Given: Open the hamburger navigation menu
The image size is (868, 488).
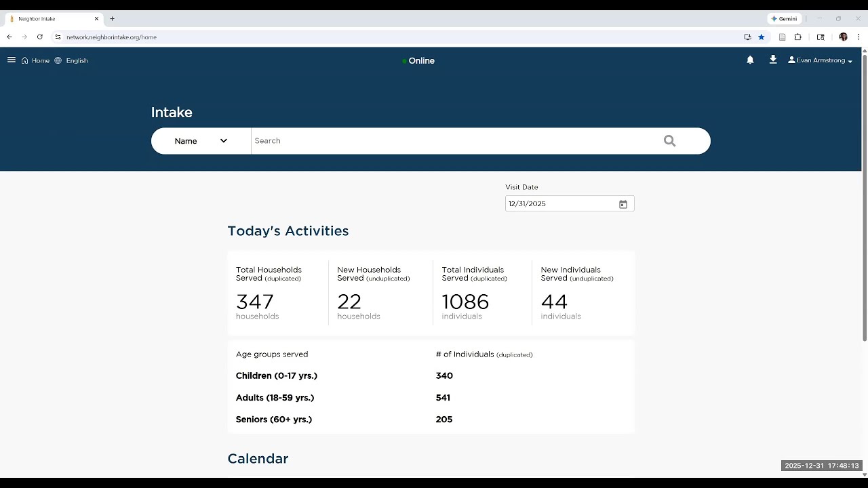Looking at the screenshot, I should pos(12,60).
